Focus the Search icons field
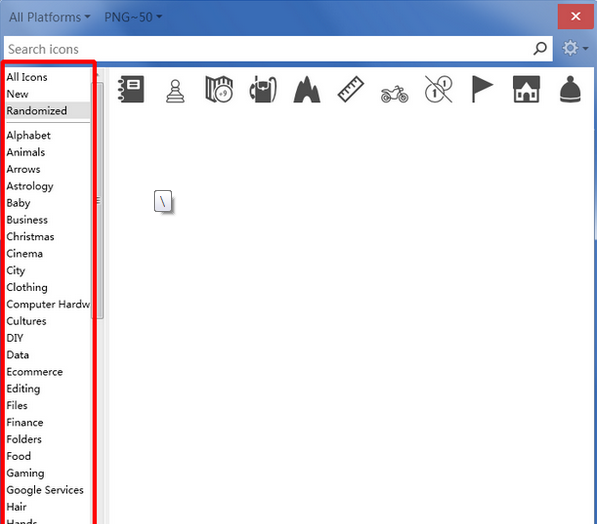The width and height of the screenshot is (597, 524). click(x=268, y=49)
